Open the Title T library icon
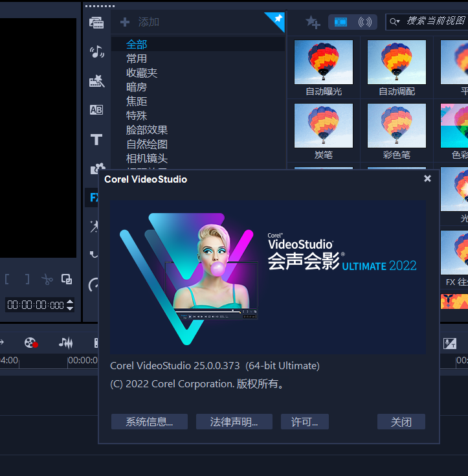 tap(96, 139)
